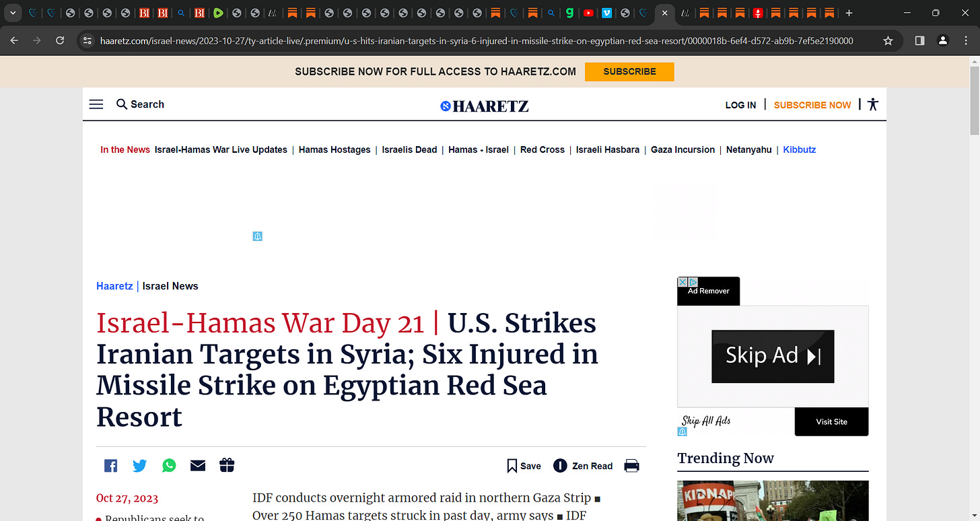Click Skip Ad button

773,356
